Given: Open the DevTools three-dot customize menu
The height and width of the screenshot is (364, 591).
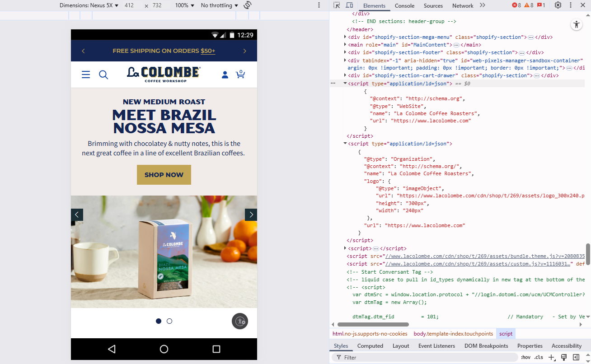Looking at the screenshot, I should click(x=571, y=5).
